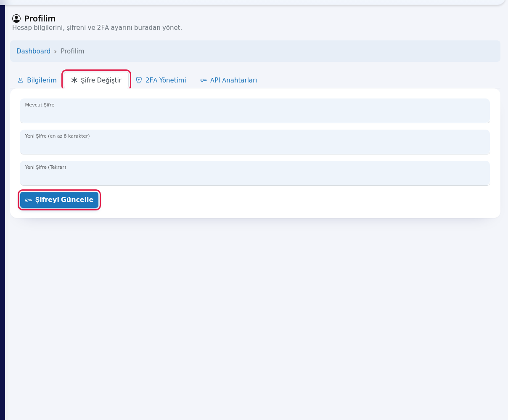Focus the Yeni Şifre (Tekrar) field
This screenshot has width=508, height=420.
[255, 173]
